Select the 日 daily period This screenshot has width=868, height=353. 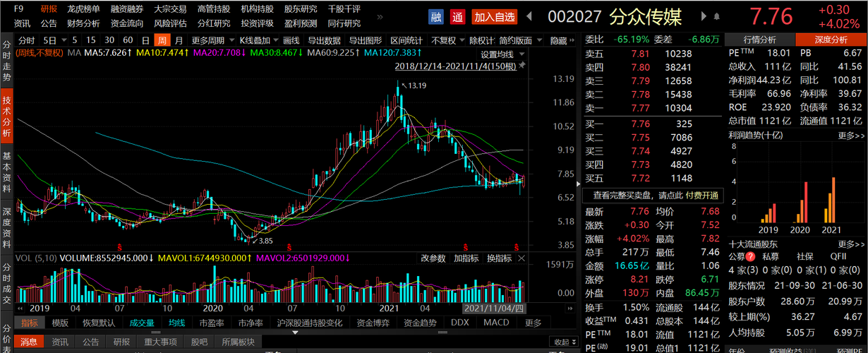(145, 40)
